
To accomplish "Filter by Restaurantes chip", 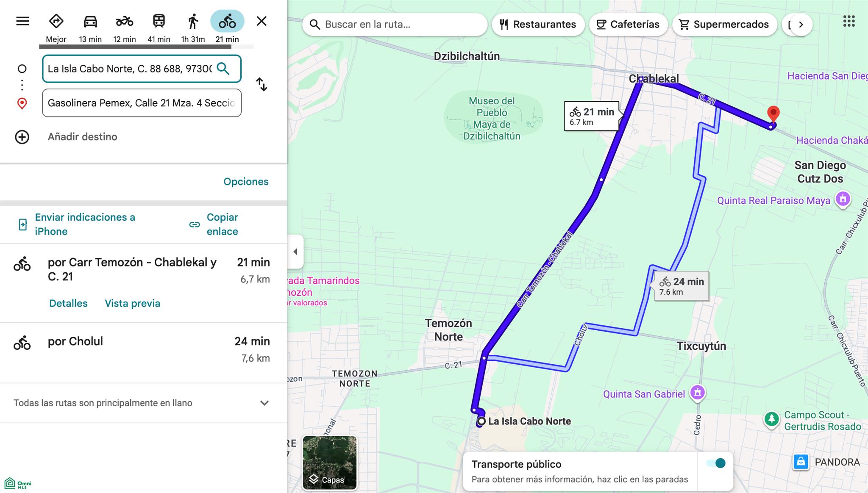I will [538, 25].
